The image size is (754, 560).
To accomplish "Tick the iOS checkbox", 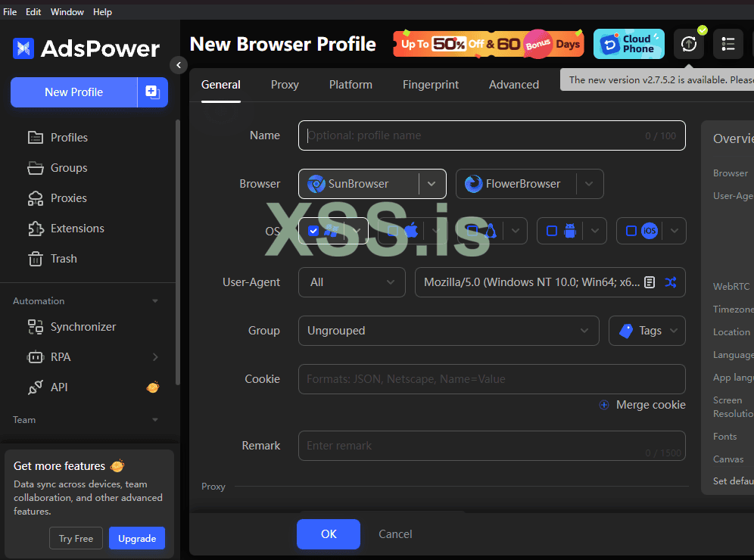I will [x=631, y=232].
